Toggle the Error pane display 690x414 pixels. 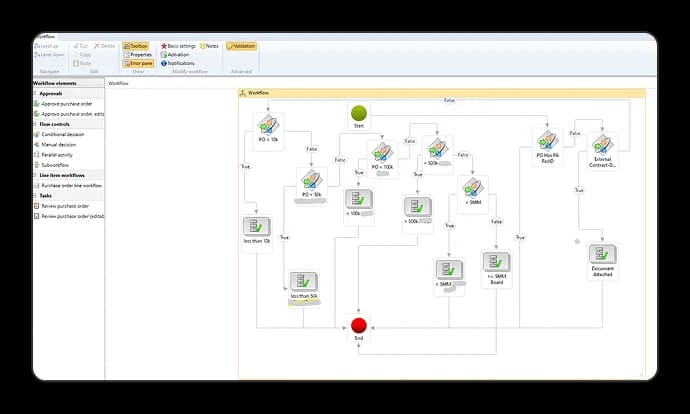pos(138,63)
